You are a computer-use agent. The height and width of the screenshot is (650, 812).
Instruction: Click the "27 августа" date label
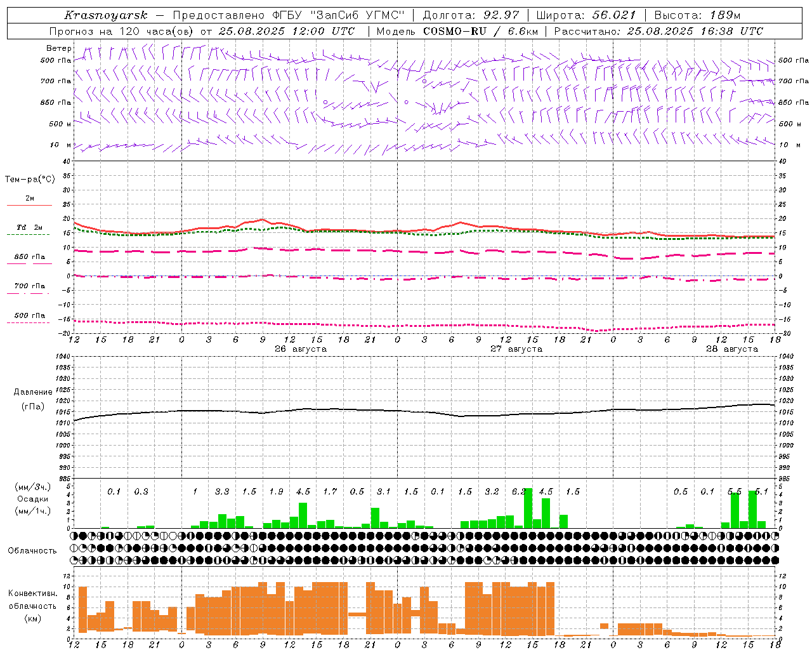[516, 349]
